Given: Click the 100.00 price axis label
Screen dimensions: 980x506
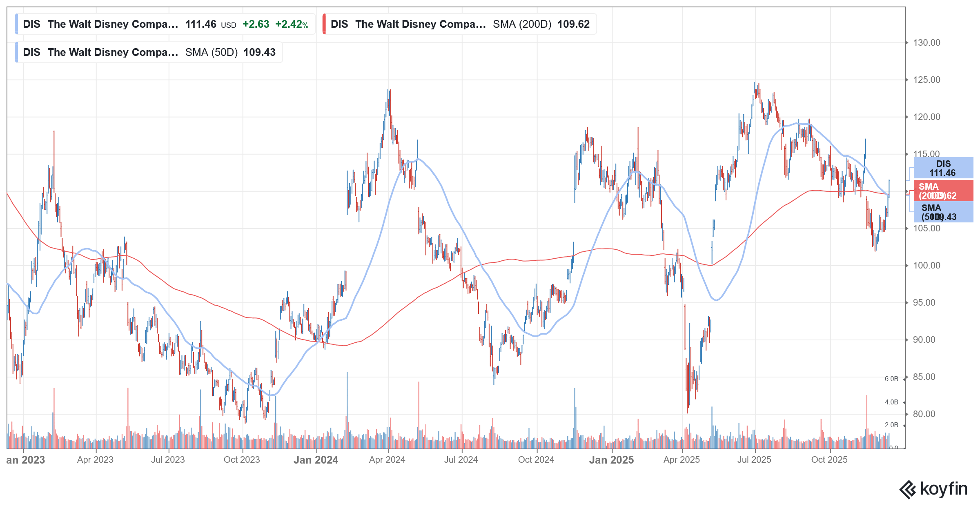Looking at the screenshot, I should click(927, 266).
